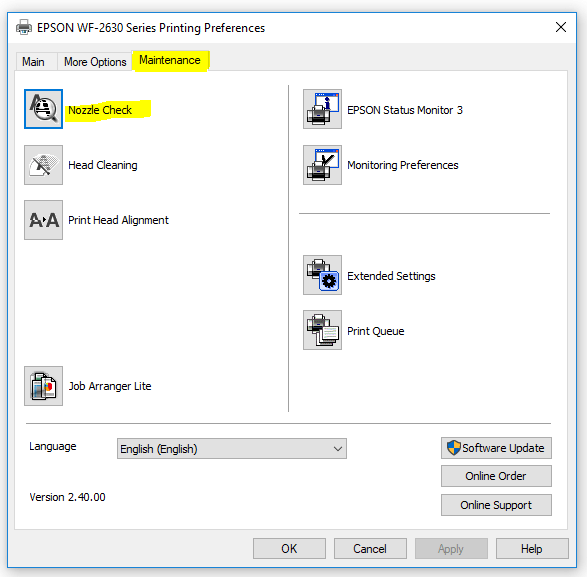Viewport: 587px width, 577px height.
Task: Launch the Head Cleaning utility icon
Action: pyautogui.click(x=43, y=165)
